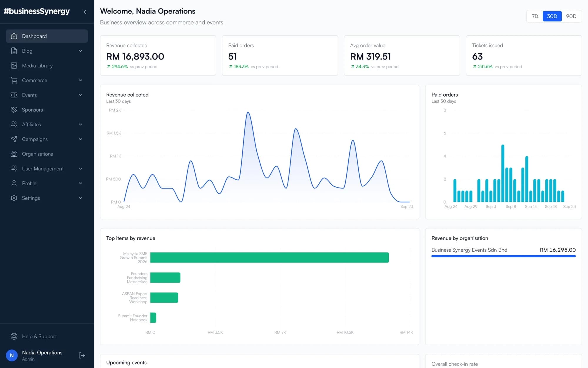Screen dimensions: 588x368
Task: Click the 294.6% revenue change value
Action: coord(120,67)
